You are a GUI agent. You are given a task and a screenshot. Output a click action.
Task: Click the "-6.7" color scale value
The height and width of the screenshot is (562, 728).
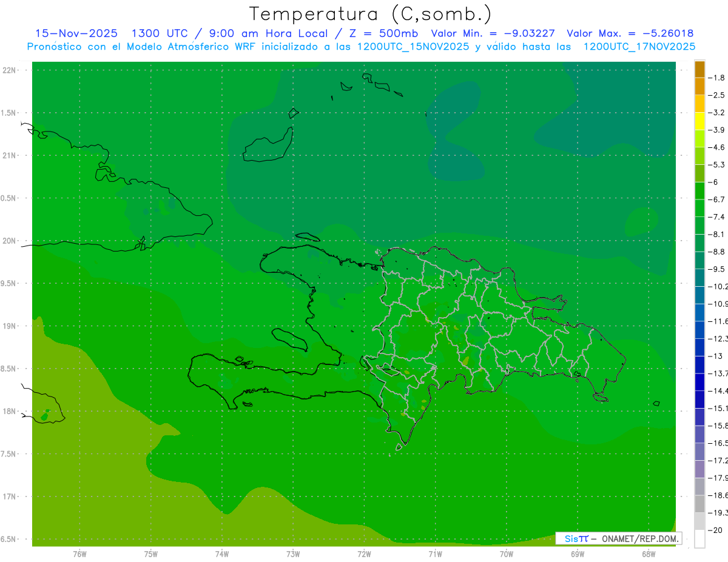(717, 199)
